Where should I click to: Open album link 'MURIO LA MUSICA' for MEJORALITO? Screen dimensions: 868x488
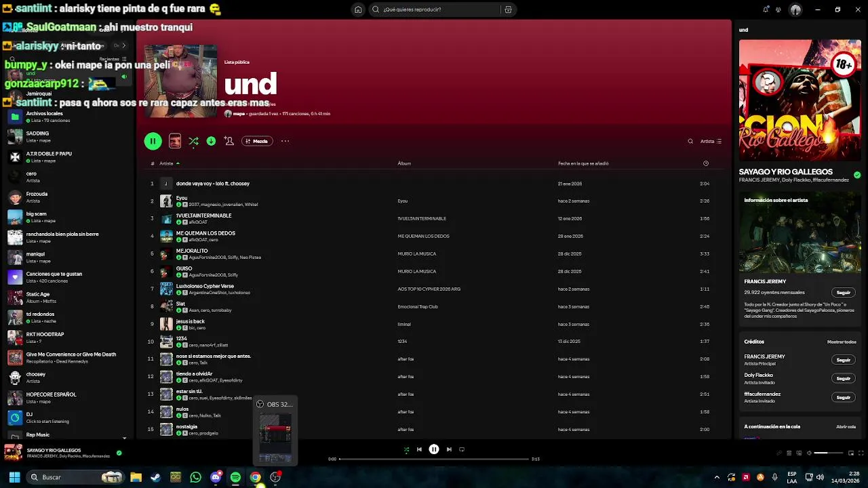(x=416, y=253)
